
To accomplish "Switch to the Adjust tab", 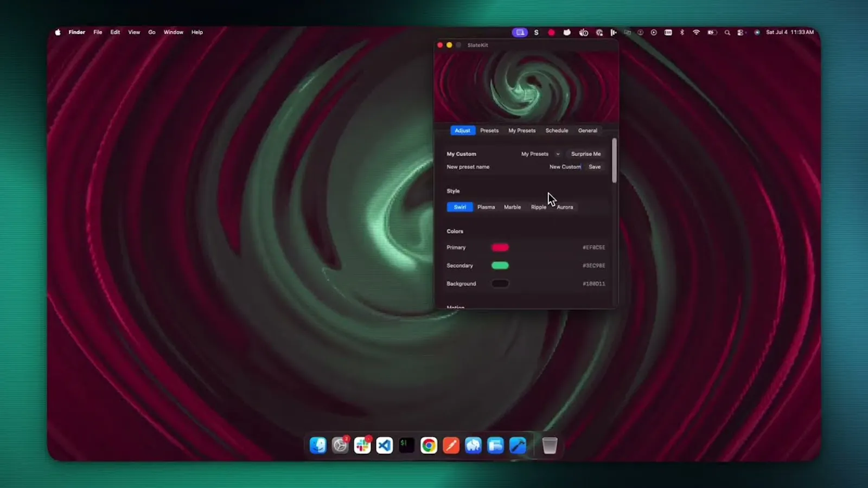I will [462, 131].
